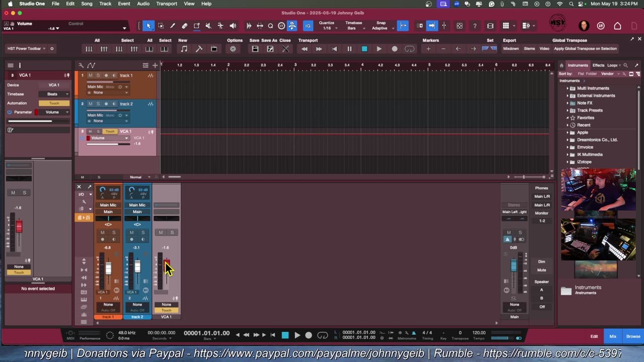Add a track with the plus button
Screen dimensions: 644x362
point(155,65)
